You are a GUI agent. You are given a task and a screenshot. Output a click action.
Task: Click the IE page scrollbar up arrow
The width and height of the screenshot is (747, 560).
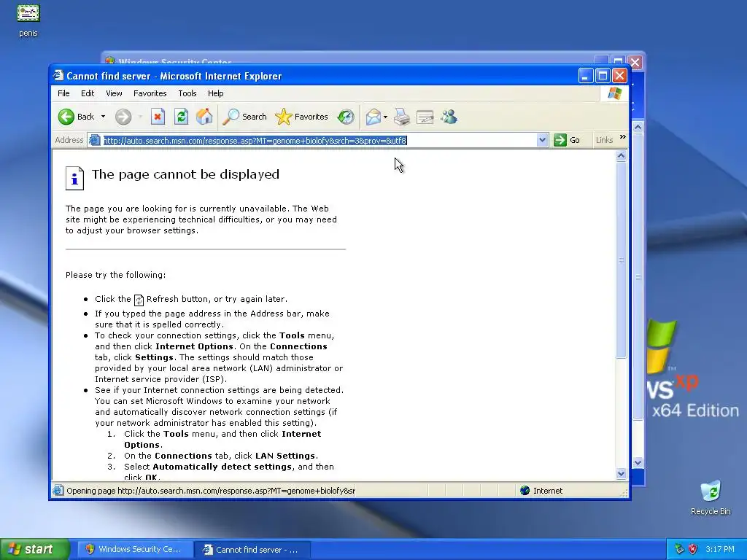tap(621, 156)
